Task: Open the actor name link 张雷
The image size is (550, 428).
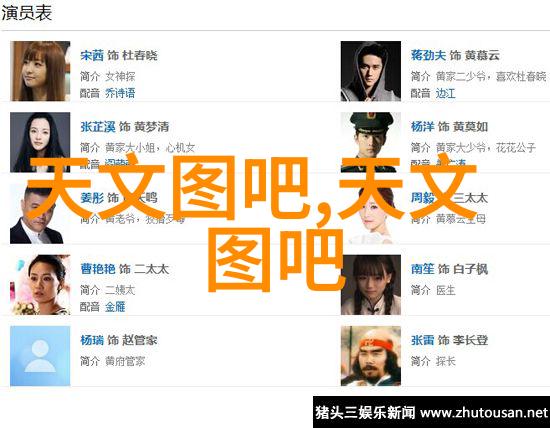Action: click(422, 340)
